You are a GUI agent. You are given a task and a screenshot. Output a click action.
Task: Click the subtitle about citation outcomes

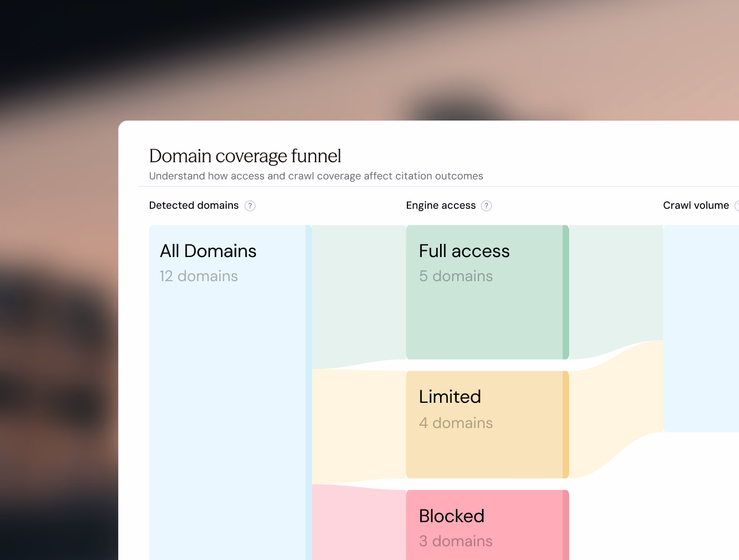(x=316, y=176)
